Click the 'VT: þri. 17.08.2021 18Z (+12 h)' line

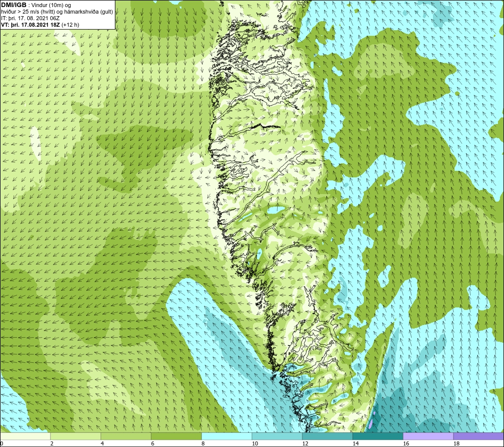[40, 24]
